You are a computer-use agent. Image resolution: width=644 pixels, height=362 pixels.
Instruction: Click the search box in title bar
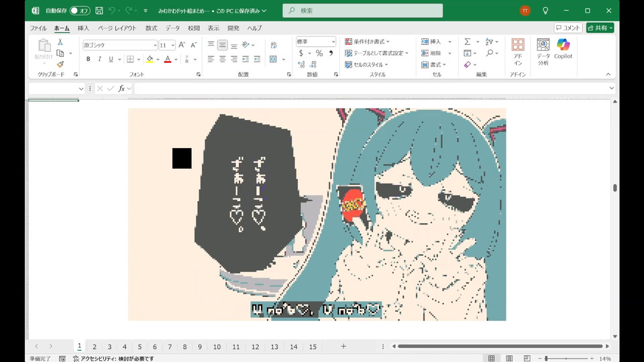tap(363, 11)
